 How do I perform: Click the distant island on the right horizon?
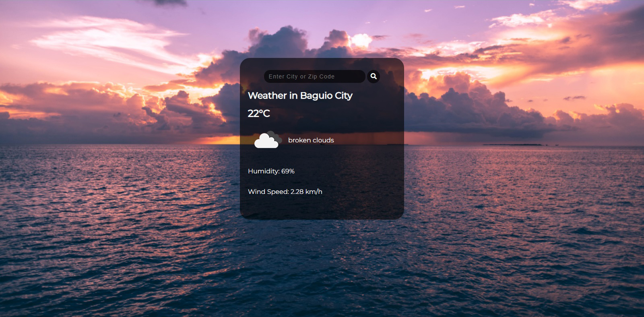(513, 144)
